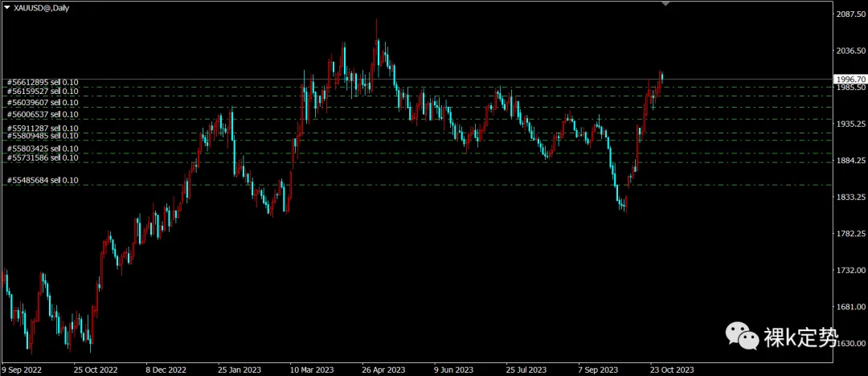Click the 26 Apr 2023 date label
This screenshot has height=376, width=868.
point(383,370)
